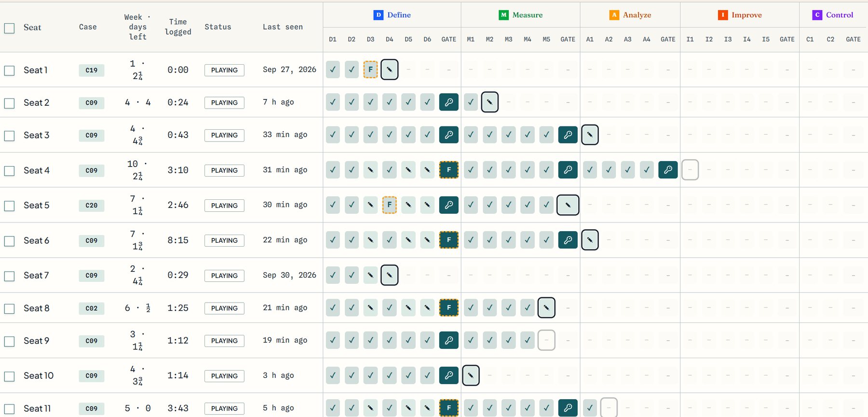Click the Improve phase header

(x=740, y=15)
